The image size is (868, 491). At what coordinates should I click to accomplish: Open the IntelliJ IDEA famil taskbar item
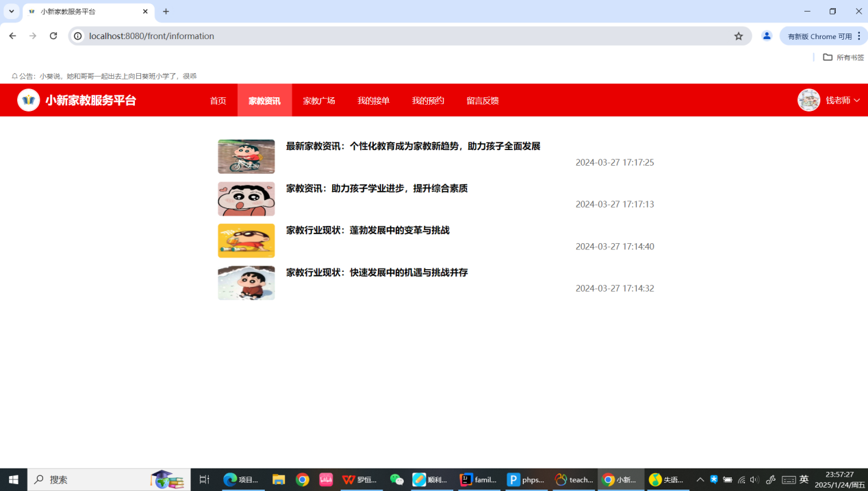[478, 479]
